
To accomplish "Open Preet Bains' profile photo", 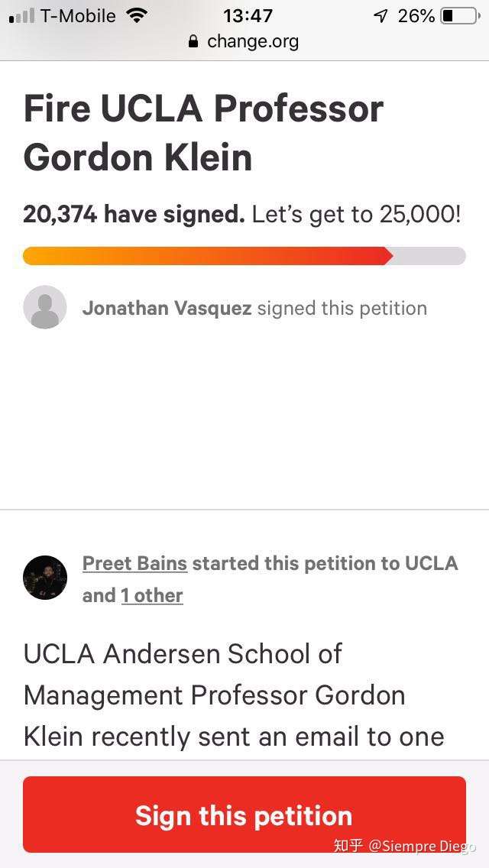I will [x=45, y=578].
